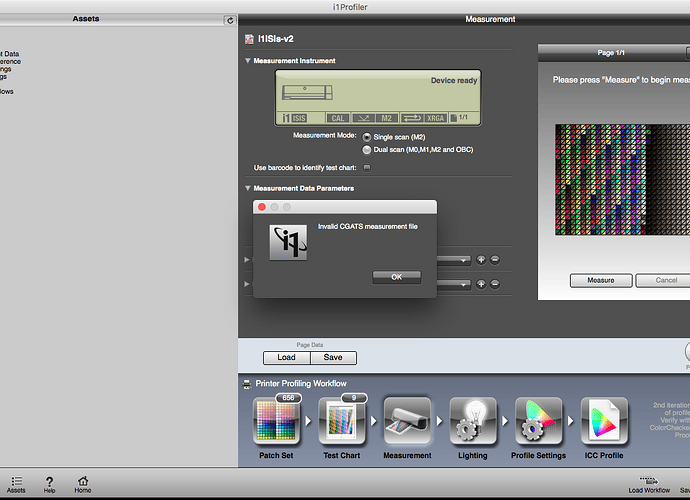Click 'Invalid CGATS measurement file' message
Image resolution: width=690 pixels, height=500 pixels.
368,227
